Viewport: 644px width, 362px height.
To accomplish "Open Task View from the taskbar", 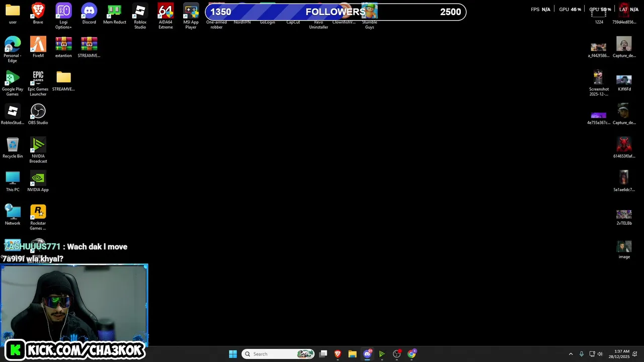I will tap(324, 354).
